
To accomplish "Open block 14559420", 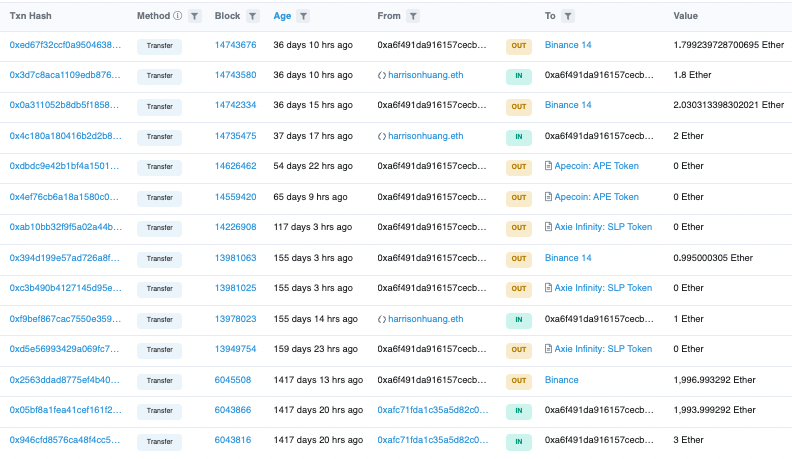I will [x=235, y=197].
